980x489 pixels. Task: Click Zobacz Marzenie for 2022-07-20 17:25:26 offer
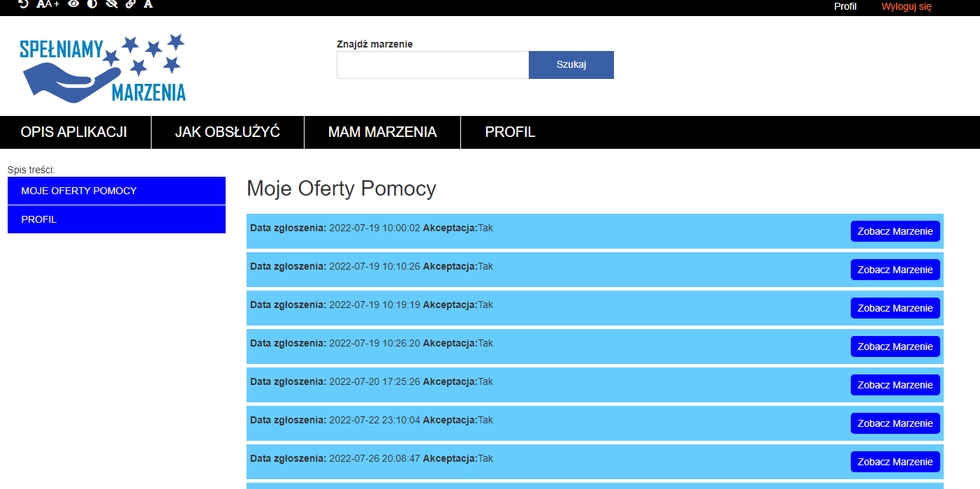point(895,385)
